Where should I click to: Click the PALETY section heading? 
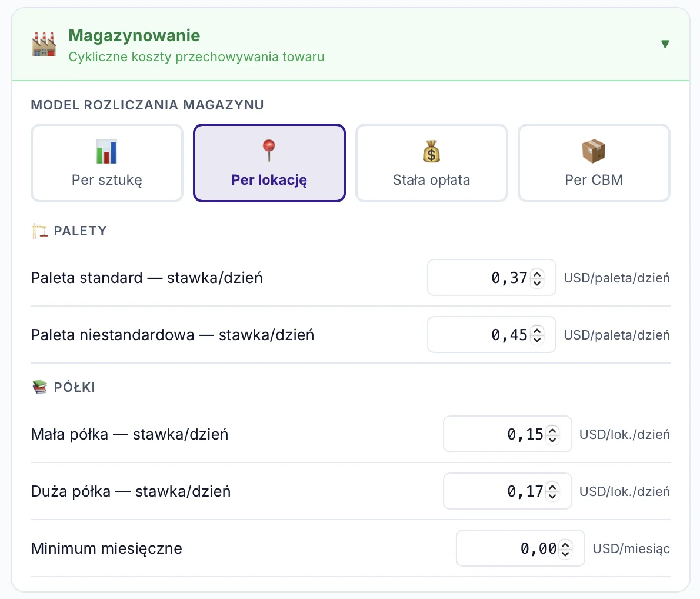[81, 231]
